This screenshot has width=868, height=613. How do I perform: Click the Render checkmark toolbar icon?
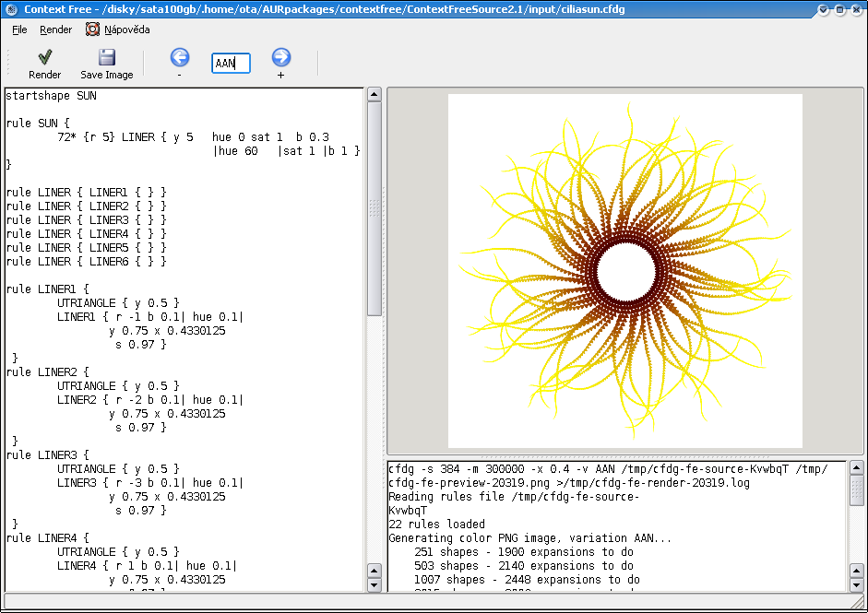44,57
